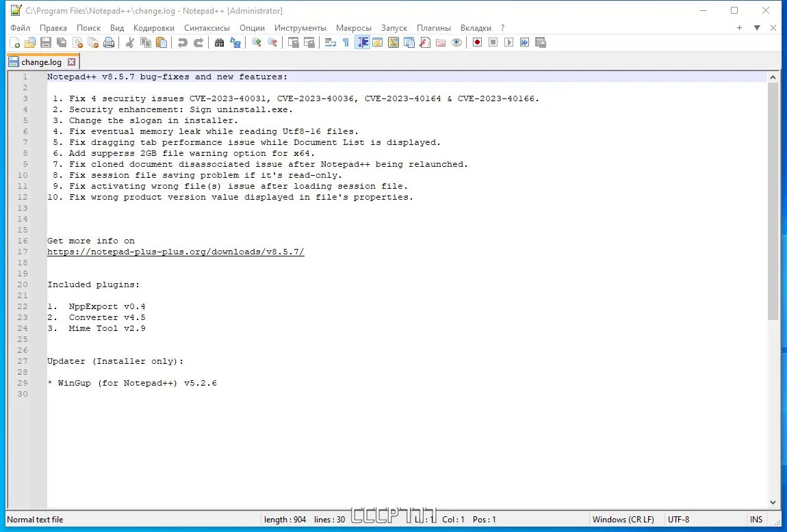Click the 'length : 904' status entry
This screenshot has width=787, height=532.
click(x=285, y=520)
